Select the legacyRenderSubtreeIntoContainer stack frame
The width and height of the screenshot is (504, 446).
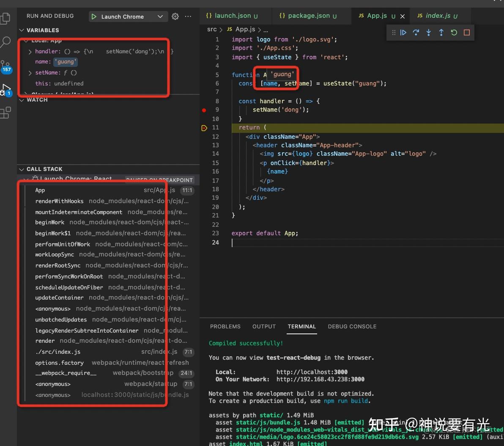tap(109, 330)
